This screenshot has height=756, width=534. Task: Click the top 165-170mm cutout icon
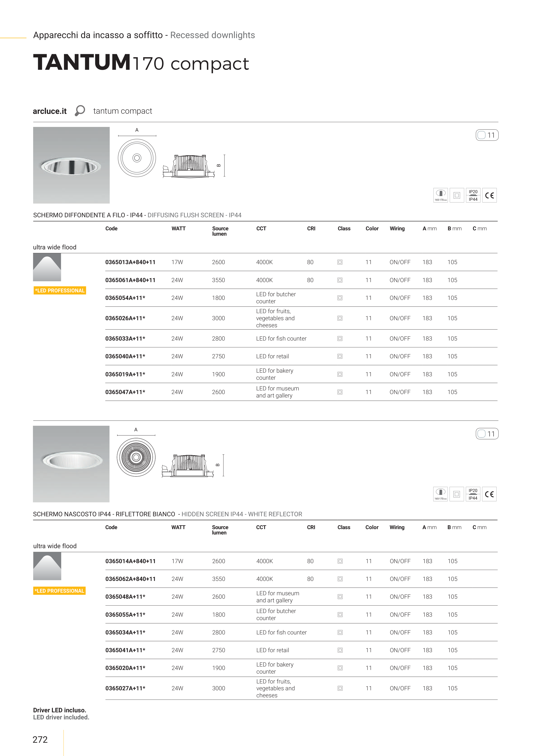point(440,195)
